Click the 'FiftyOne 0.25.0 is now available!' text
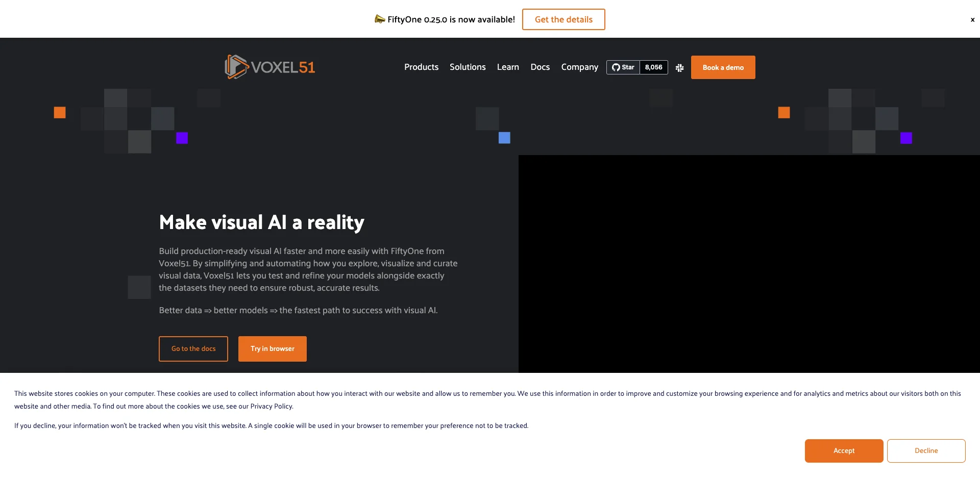The width and height of the screenshot is (980, 480). coord(451,19)
